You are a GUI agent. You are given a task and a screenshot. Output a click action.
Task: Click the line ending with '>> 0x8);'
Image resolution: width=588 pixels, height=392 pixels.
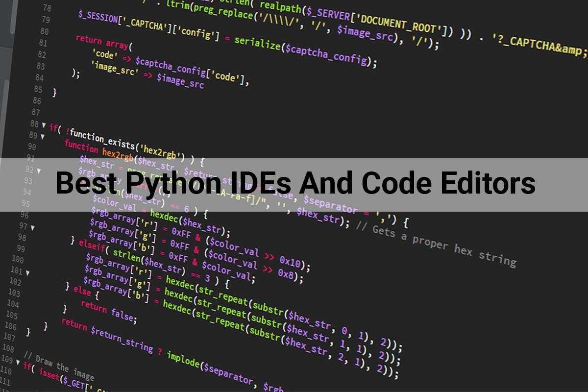coord(196,252)
